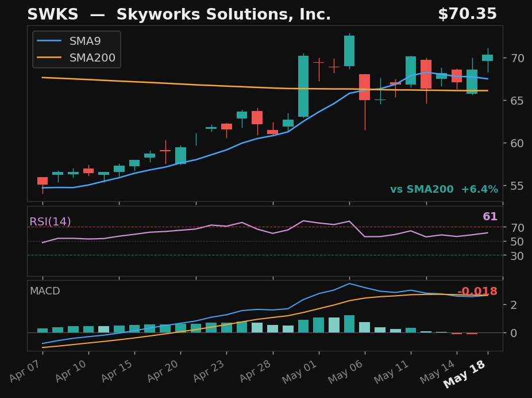Click the MACD panel label
This screenshot has width=532, height=398.
coord(45,291)
